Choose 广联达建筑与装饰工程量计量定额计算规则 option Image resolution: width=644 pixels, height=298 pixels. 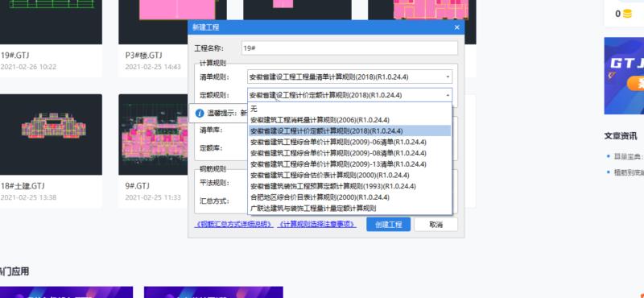[349, 209]
